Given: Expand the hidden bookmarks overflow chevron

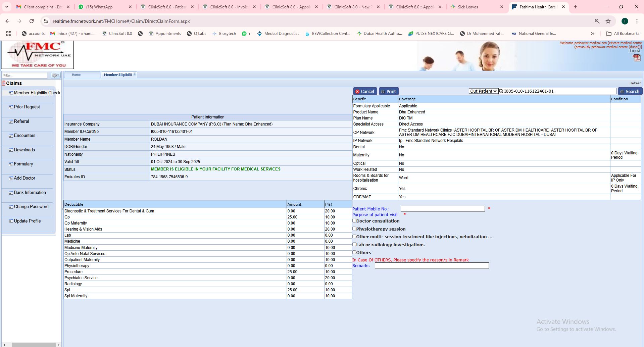Looking at the screenshot, I should 593,34.
